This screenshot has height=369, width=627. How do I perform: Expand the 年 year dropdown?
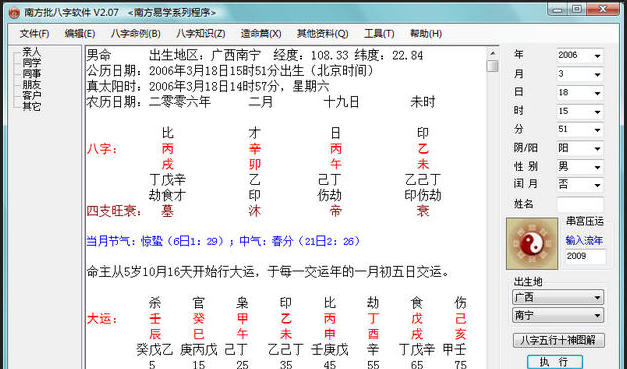coord(597,56)
